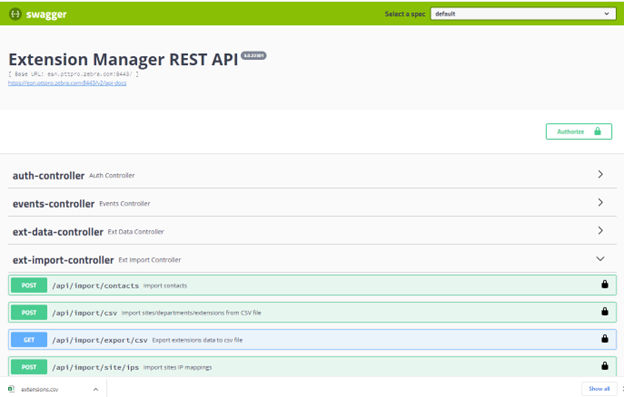The height and width of the screenshot is (397, 624).
Task: Click the Ext Import Controller description label
Action: point(150,260)
